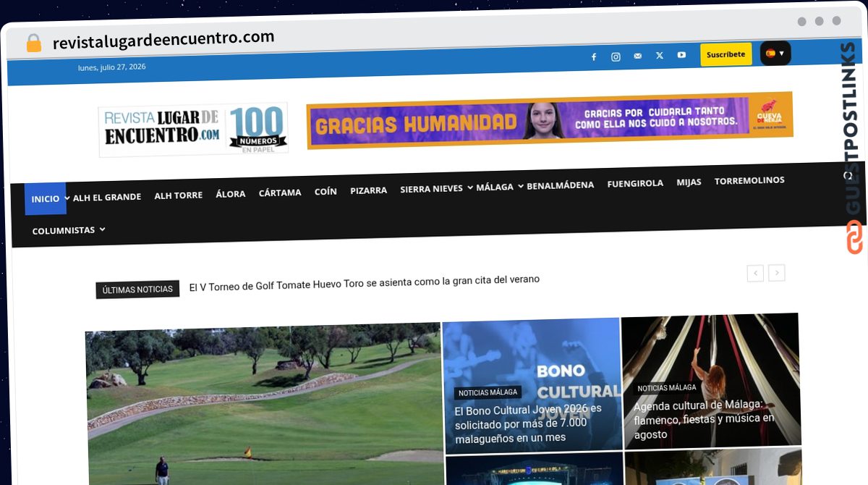Click the date lunes, julio 27, 2026

click(112, 67)
